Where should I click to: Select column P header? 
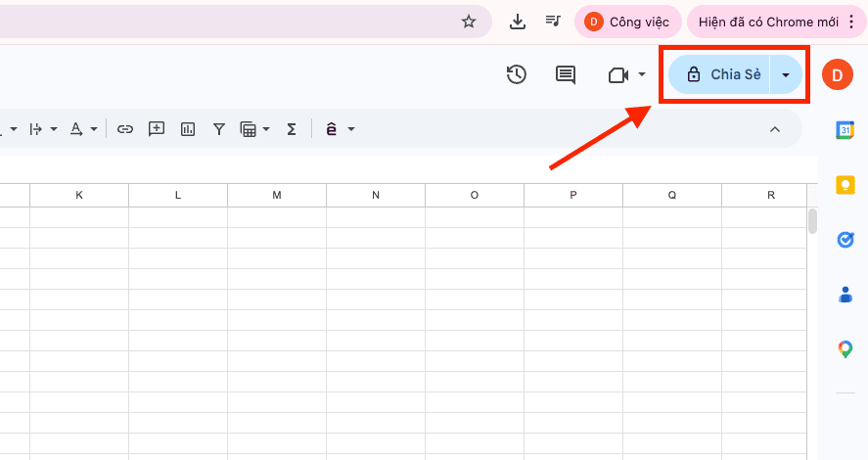[572, 195]
